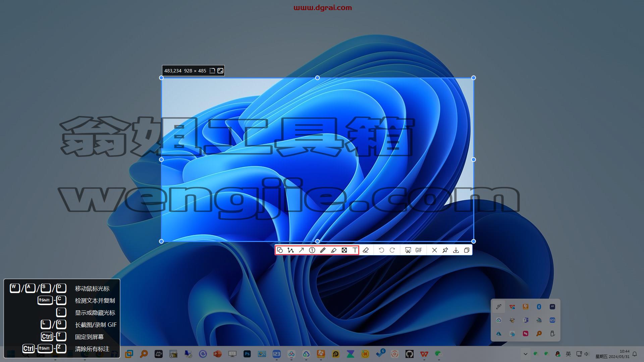Select the text annotation tool
This screenshot has height=362, width=644.
click(x=355, y=250)
